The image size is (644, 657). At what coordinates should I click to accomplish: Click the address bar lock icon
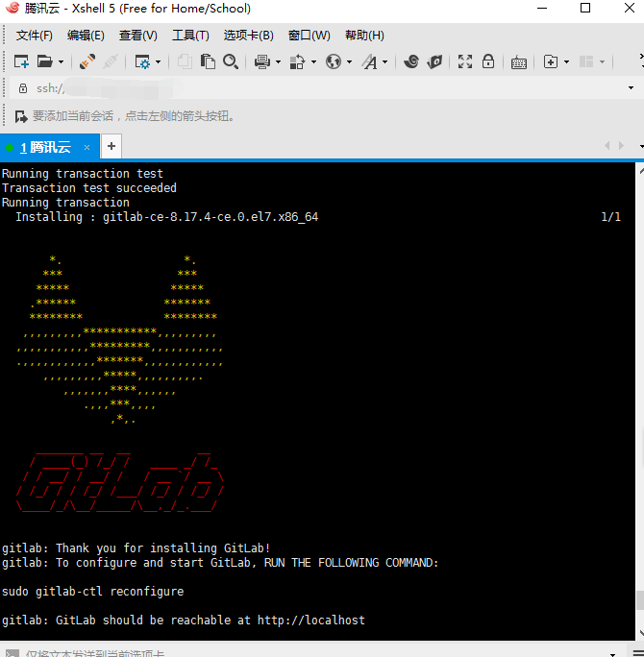pyautogui.click(x=23, y=88)
